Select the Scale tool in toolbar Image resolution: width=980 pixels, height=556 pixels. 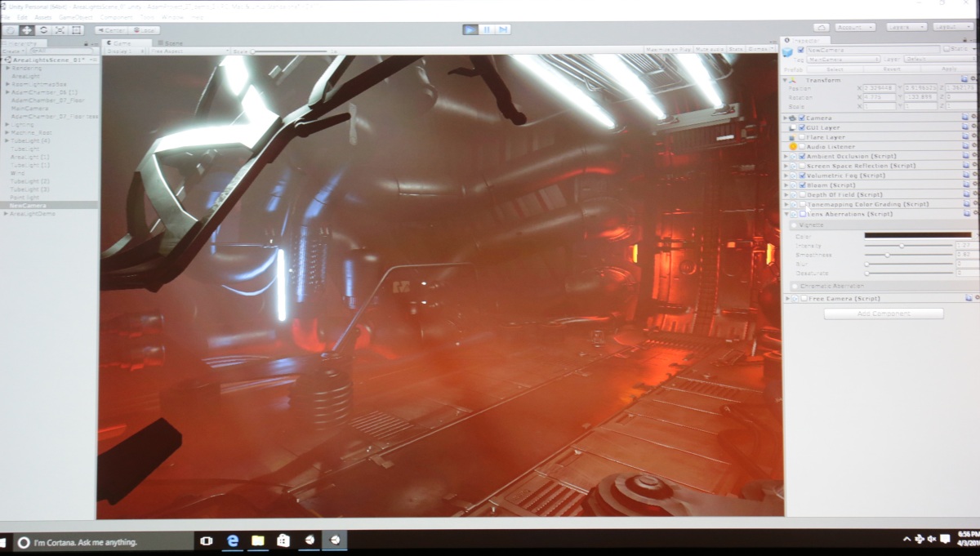pyautogui.click(x=60, y=30)
